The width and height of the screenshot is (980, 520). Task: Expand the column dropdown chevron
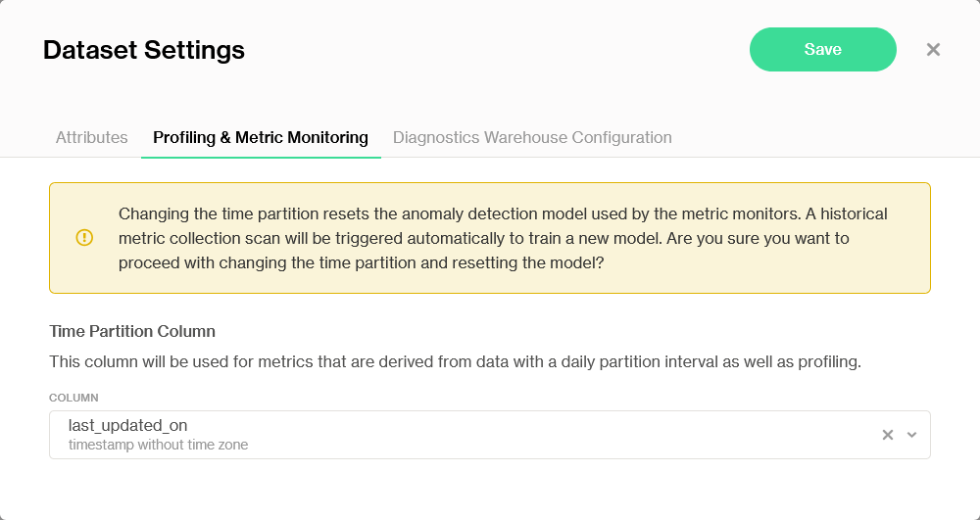tap(912, 435)
